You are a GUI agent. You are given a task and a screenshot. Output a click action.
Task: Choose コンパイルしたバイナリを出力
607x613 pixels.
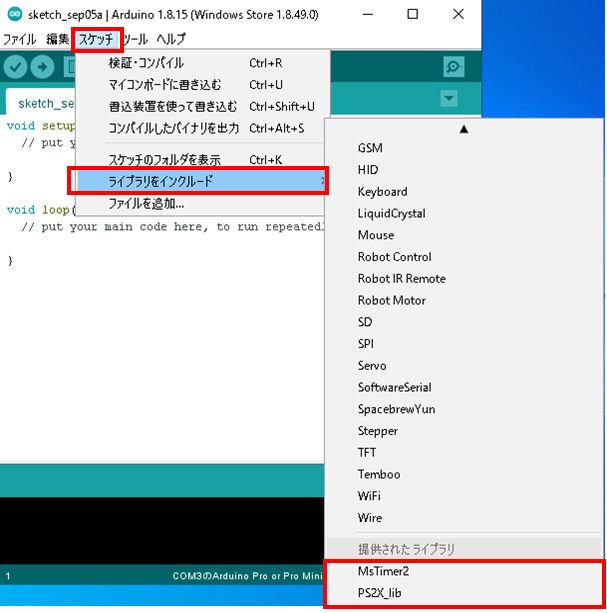[x=202, y=128]
